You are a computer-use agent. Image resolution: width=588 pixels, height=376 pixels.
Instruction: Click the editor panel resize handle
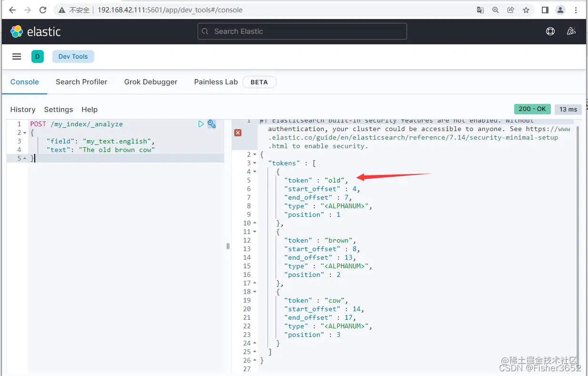pos(228,246)
